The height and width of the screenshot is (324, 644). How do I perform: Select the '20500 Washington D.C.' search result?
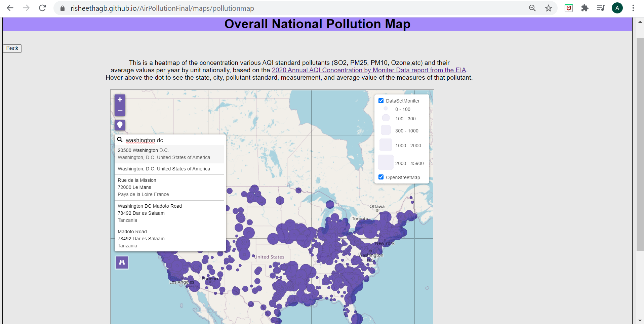(169, 154)
